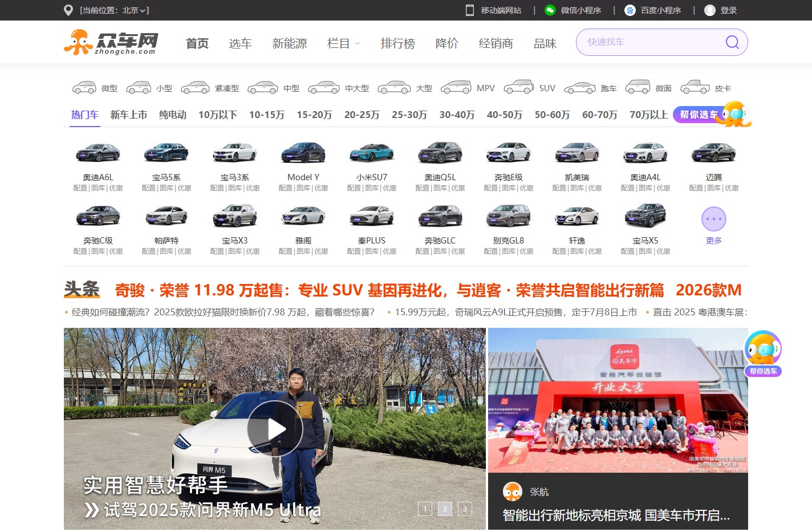Select the MPV car type icon
Viewport: 812px width, 532px height.
[x=456, y=88]
